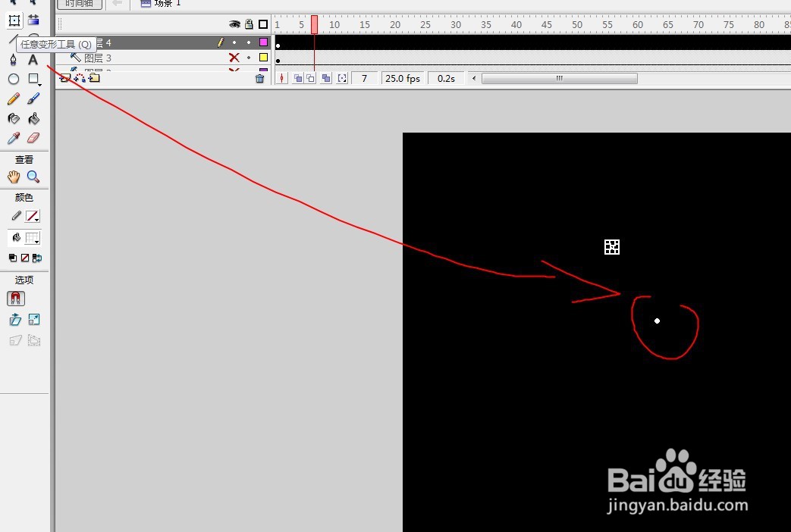Image resolution: width=791 pixels, height=532 pixels.
Task: Select the 图层 3 layer row
Action: click(164, 58)
